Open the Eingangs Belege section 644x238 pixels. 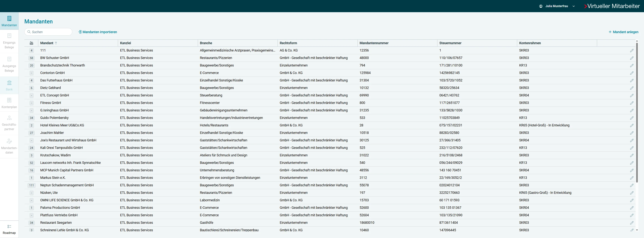(x=9, y=41)
